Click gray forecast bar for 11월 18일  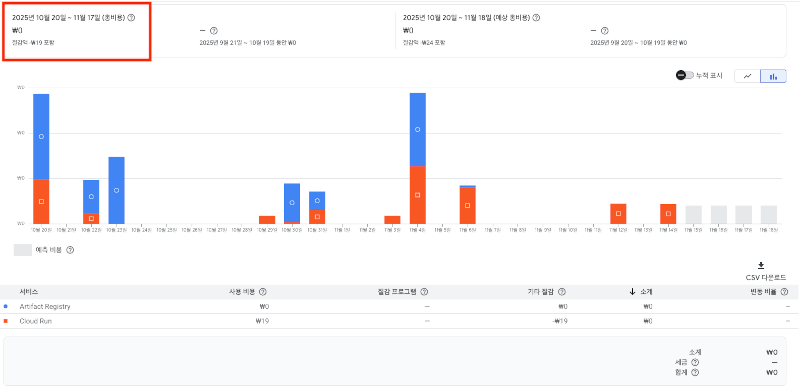coord(769,214)
